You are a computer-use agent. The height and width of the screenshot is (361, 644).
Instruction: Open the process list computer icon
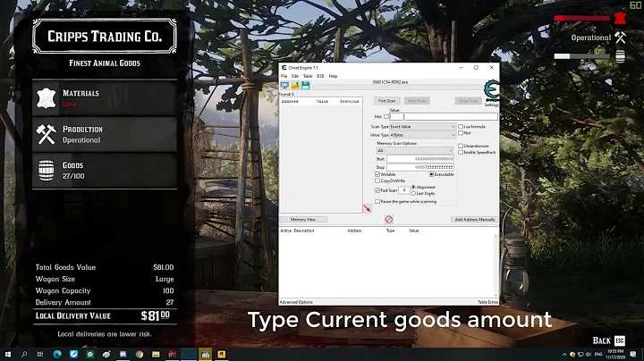click(x=284, y=85)
